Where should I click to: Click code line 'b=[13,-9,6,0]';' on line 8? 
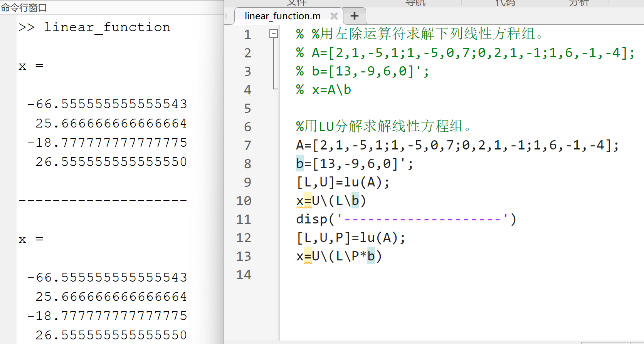tap(355, 164)
